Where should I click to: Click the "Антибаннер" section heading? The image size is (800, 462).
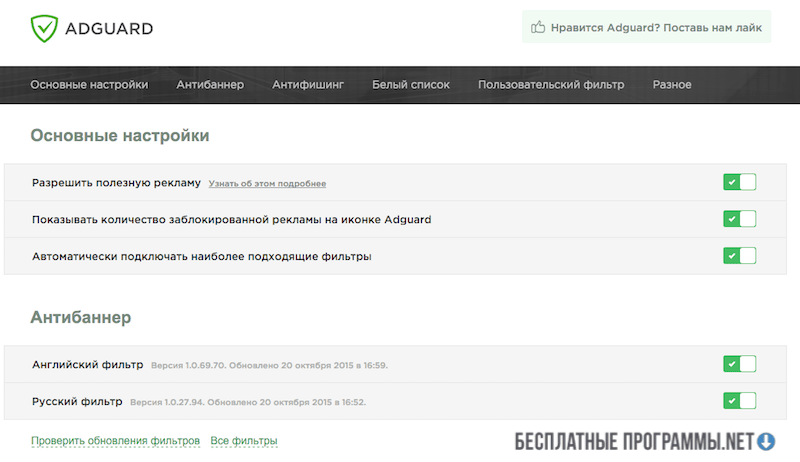81,317
